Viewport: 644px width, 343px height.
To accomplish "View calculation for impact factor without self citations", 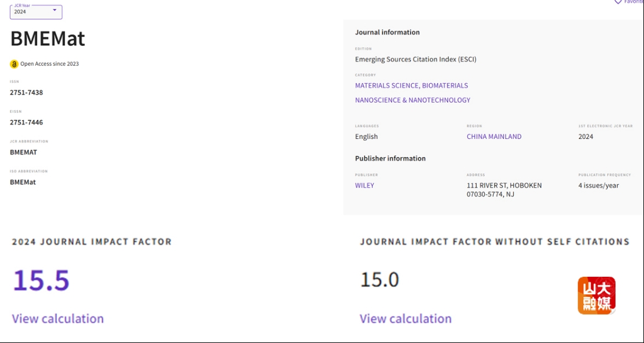I will (x=406, y=319).
